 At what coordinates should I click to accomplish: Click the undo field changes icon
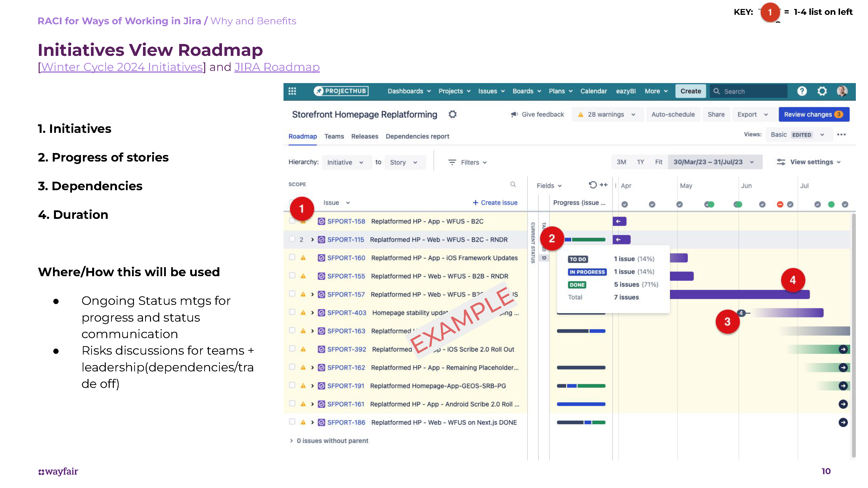[593, 184]
